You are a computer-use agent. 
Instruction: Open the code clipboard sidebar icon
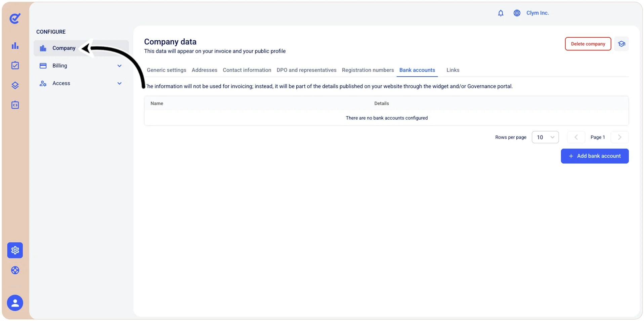15,105
